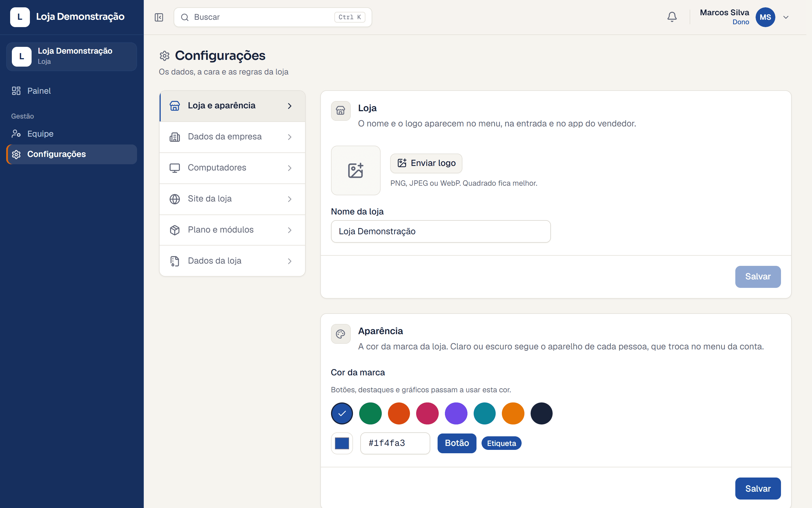812x508 pixels.
Task: Select the teal brand color swatch
Action: [484, 413]
